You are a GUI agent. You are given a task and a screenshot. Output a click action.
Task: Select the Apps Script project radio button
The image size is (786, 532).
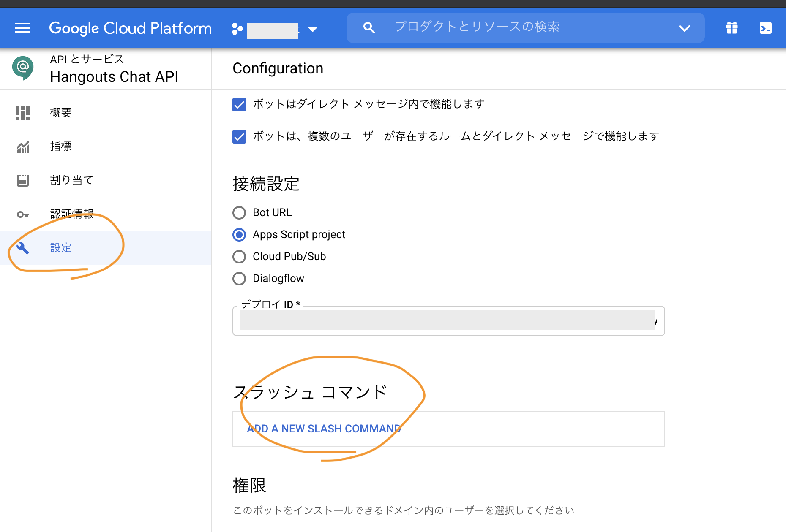click(239, 234)
